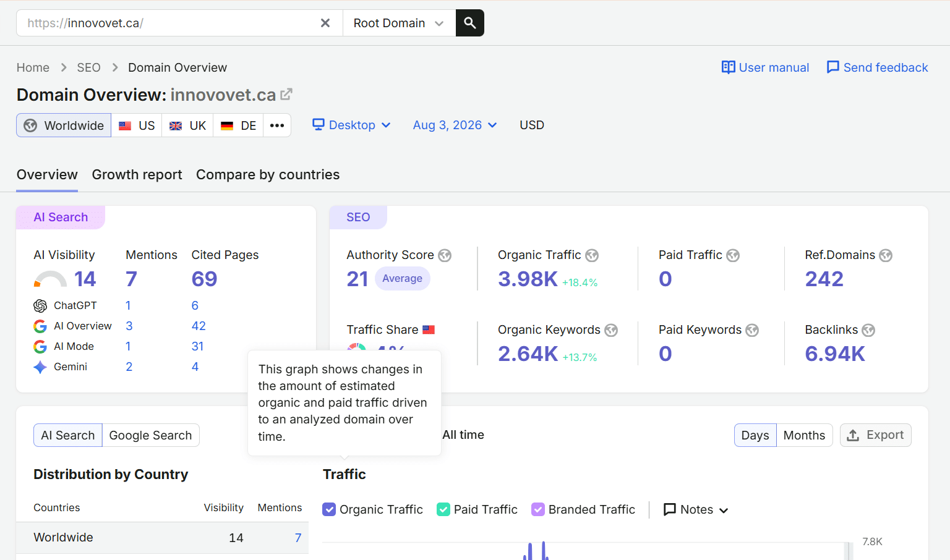Click the Notes speech bubble icon
The height and width of the screenshot is (560, 950).
(x=669, y=509)
